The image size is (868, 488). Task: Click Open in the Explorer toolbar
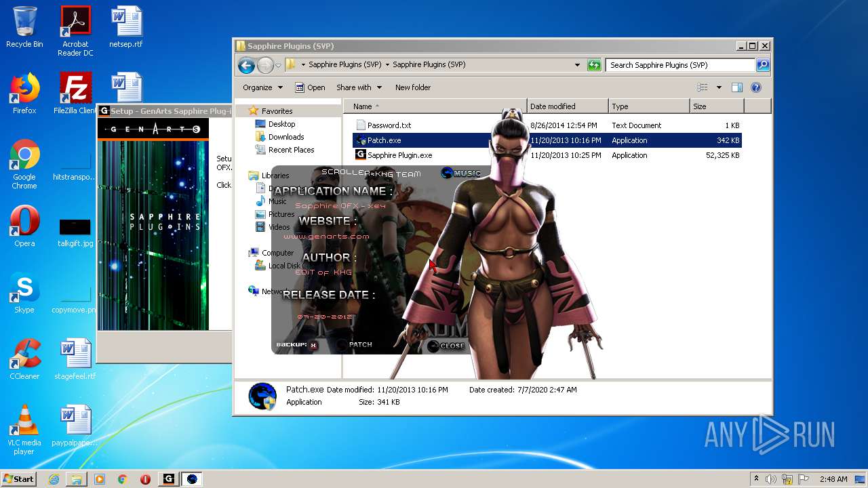310,87
